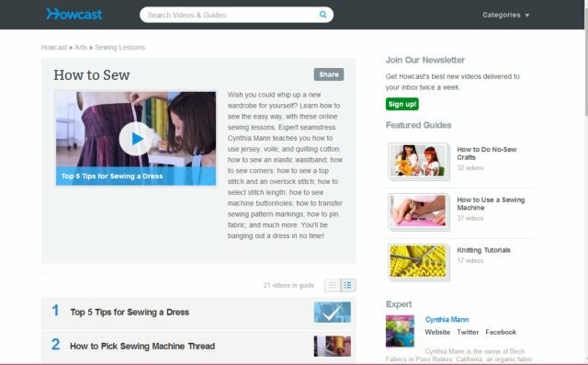This screenshot has width=588, height=365.
Task: Open Cynthia Mann's profile link
Action: (447, 320)
